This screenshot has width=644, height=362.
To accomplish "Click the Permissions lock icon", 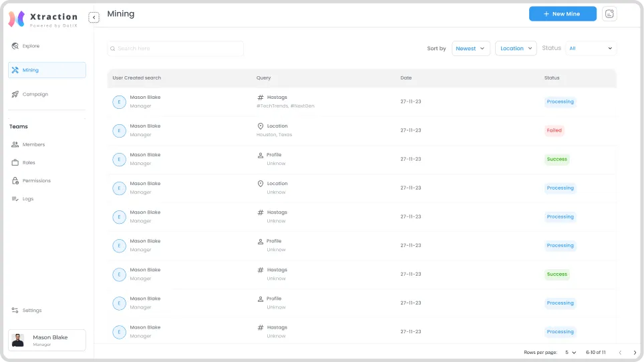I will [x=15, y=180].
